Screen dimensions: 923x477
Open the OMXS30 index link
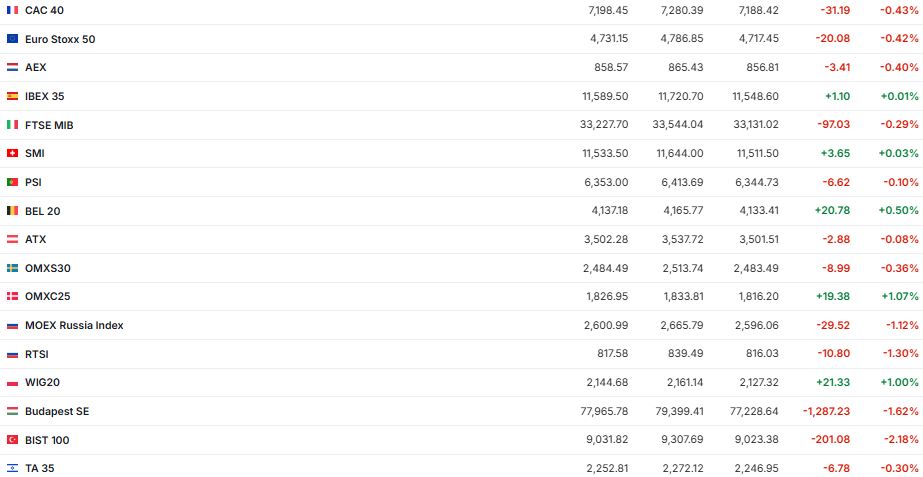click(48, 268)
